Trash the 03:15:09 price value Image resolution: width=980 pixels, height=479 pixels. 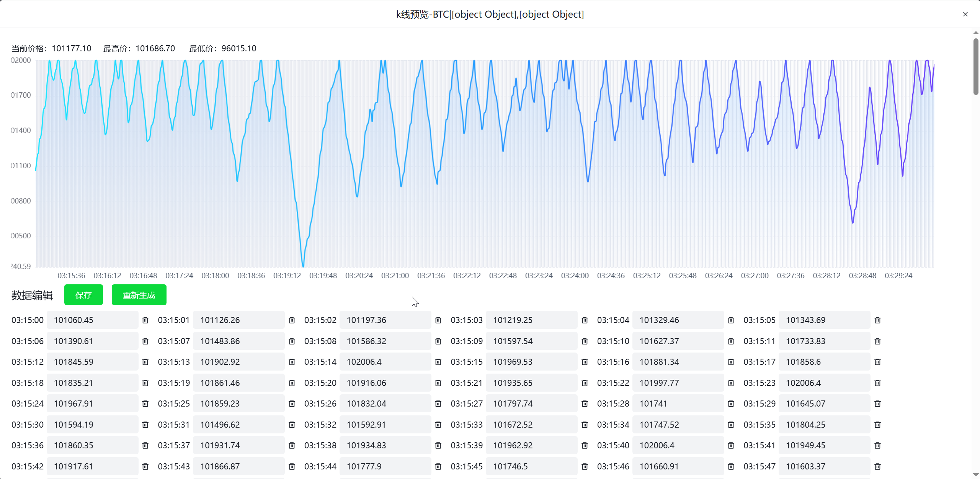coord(585,341)
